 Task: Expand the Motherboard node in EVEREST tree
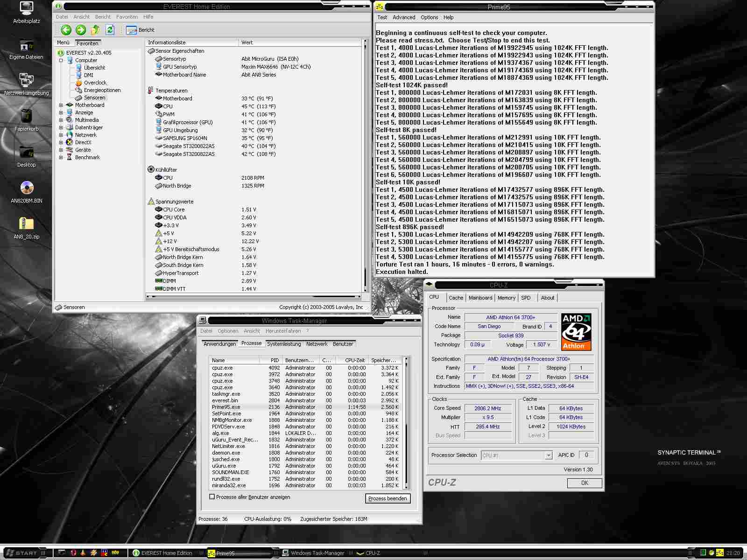click(61, 105)
